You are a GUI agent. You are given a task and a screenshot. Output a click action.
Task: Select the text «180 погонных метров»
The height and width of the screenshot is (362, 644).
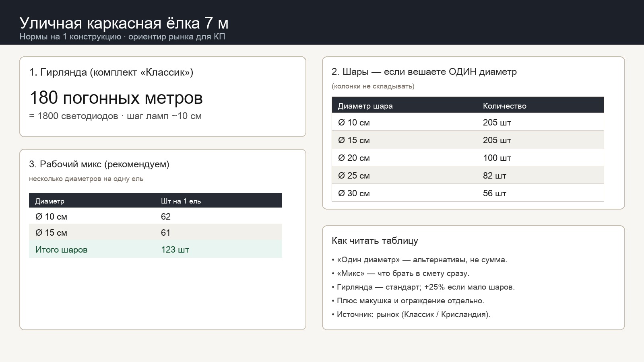pos(116,98)
